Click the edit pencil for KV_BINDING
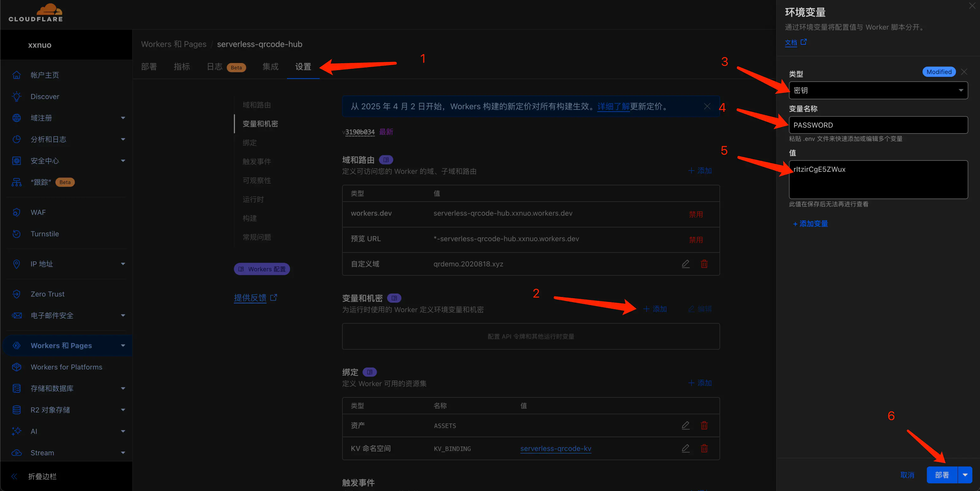This screenshot has height=491, width=980. pyautogui.click(x=686, y=448)
